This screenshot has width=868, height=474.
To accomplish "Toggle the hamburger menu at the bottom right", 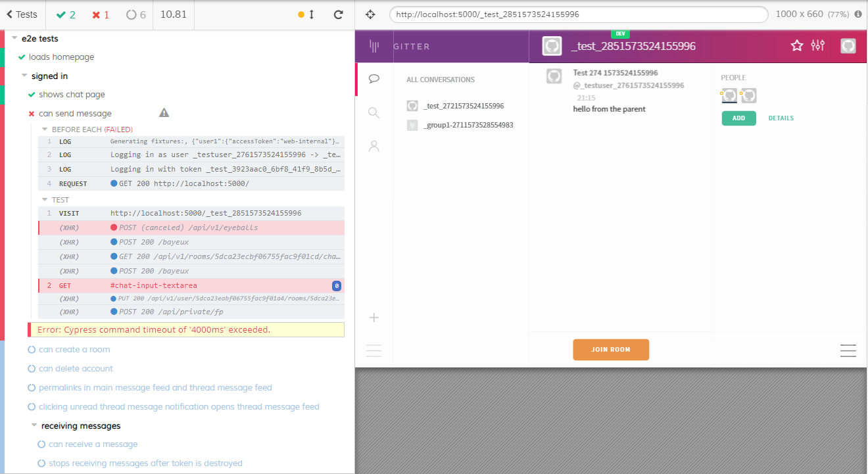I will pyautogui.click(x=848, y=351).
